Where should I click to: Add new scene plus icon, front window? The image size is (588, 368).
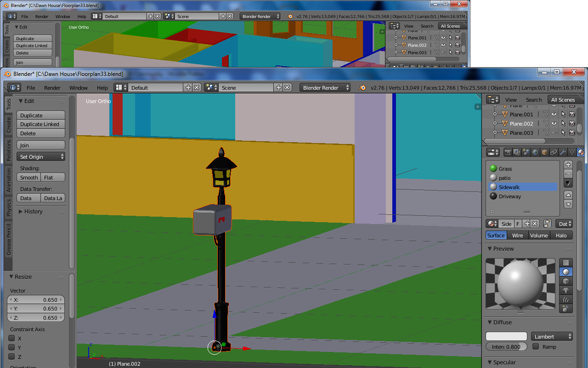(278, 87)
